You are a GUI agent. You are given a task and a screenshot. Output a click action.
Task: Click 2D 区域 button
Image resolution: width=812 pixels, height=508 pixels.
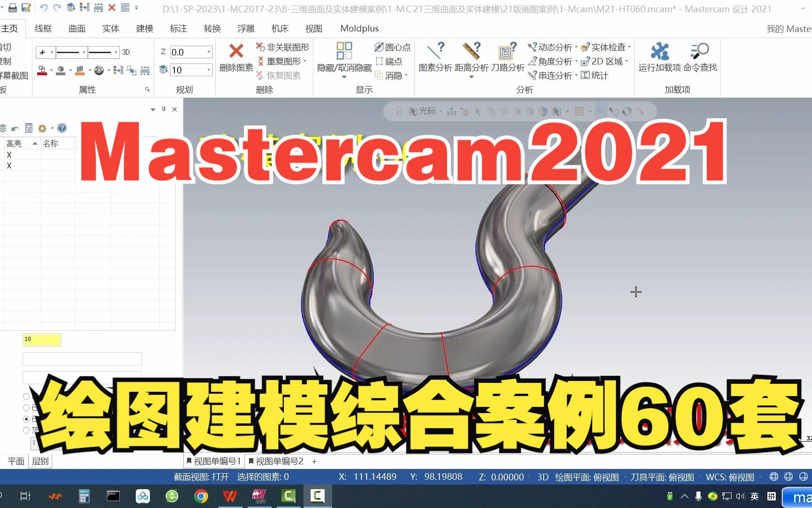602,61
